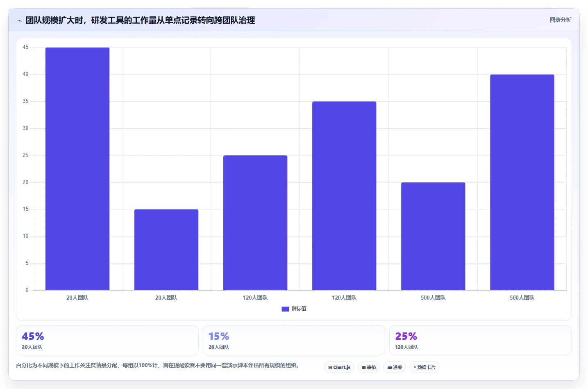Open the 25% 120人团队 stat card
This screenshot has width=588, height=389.
pos(480,340)
